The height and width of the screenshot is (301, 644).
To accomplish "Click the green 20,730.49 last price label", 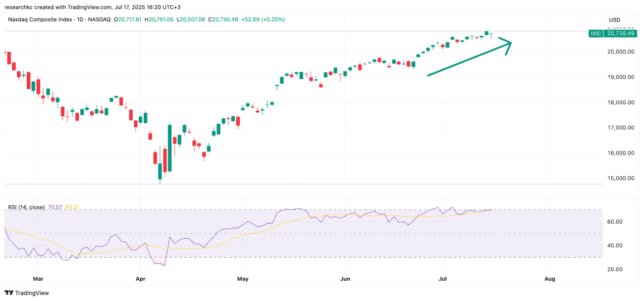I will [x=620, y=33].
